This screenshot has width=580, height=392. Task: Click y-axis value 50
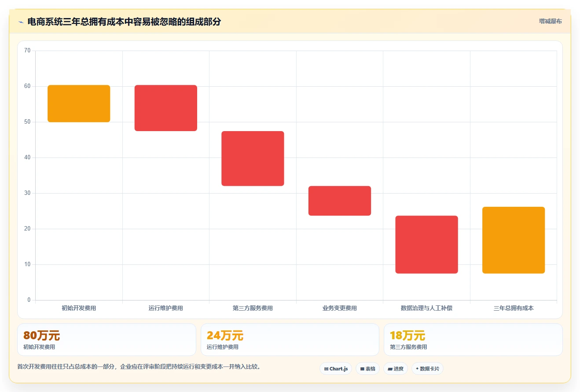[27, 122]
